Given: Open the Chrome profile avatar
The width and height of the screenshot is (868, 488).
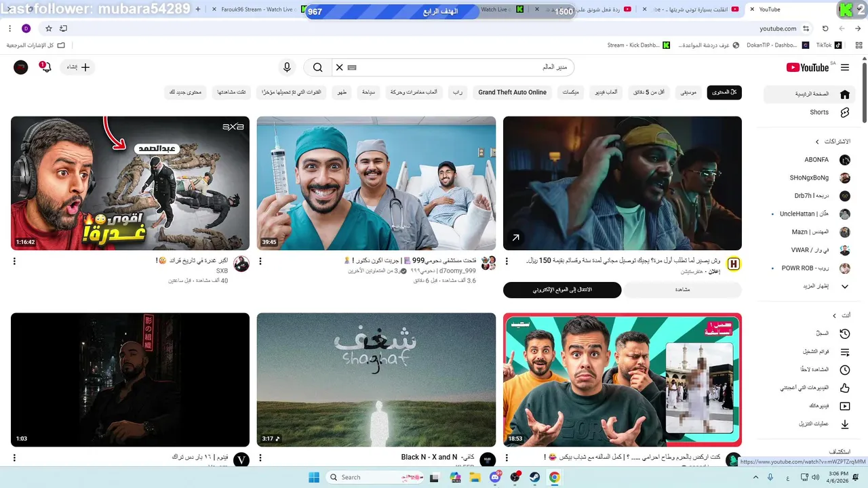Looking at the screenshot, I should coord(26,28).
